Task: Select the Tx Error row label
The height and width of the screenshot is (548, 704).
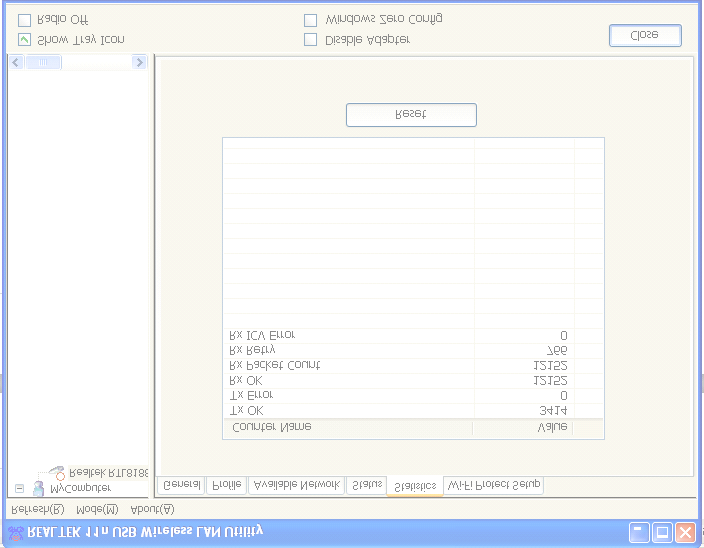Action: (x=251, y=395)
